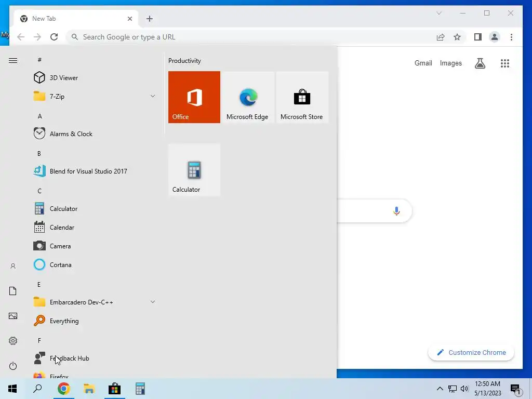532x399 pixels.
Task: Open Microsoft Store from the taskbar
Action: tap(114, 389)
